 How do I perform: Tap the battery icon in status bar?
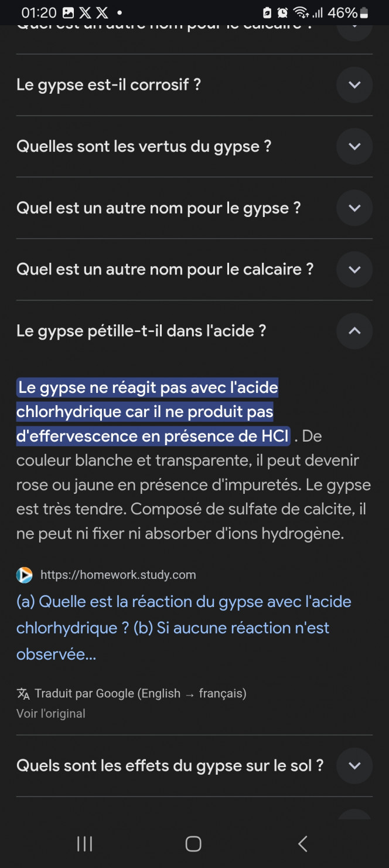coord(364,12)
